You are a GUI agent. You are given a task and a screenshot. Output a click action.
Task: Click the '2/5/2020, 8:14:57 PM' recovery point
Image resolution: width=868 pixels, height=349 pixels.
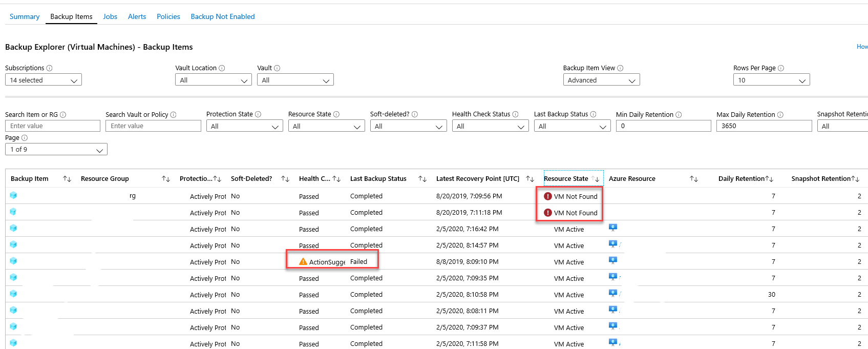(x=468, y=245)
